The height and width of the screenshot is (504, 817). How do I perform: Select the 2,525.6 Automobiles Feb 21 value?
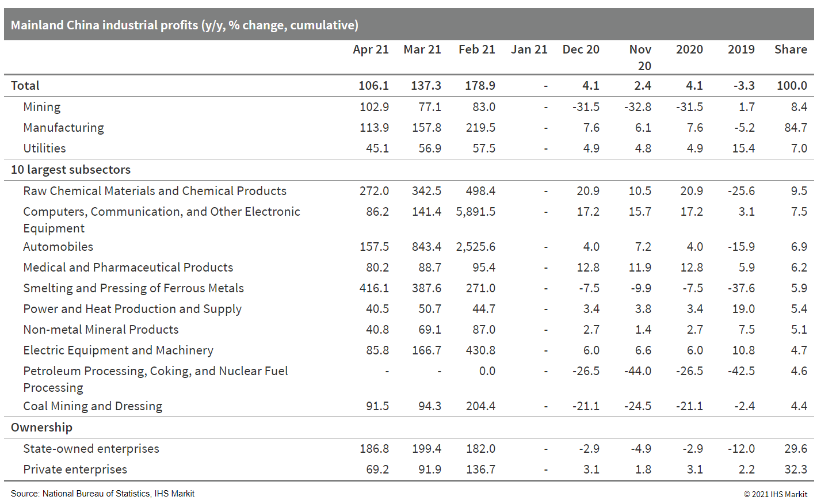pyautogui.click(x=475, y=247)
